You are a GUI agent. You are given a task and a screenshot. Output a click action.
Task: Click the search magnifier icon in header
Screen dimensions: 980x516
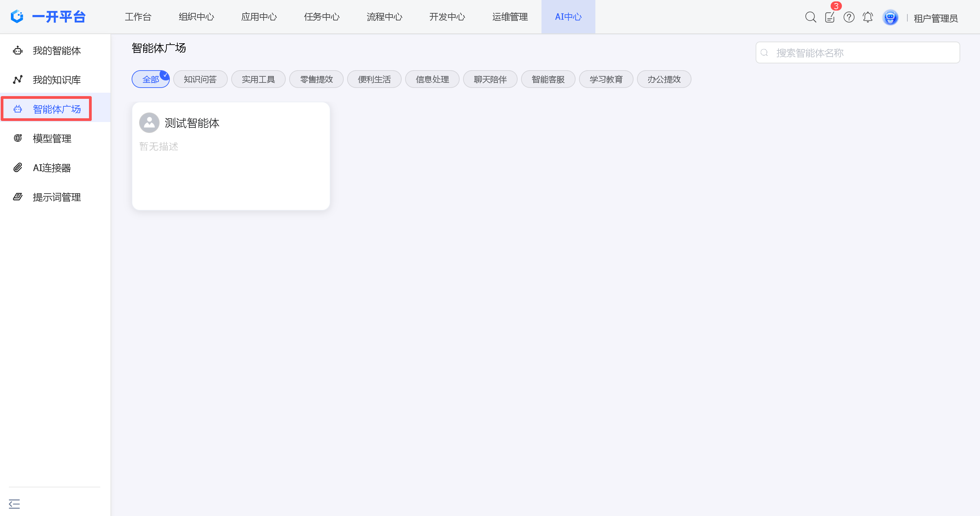tap(810, 17)
